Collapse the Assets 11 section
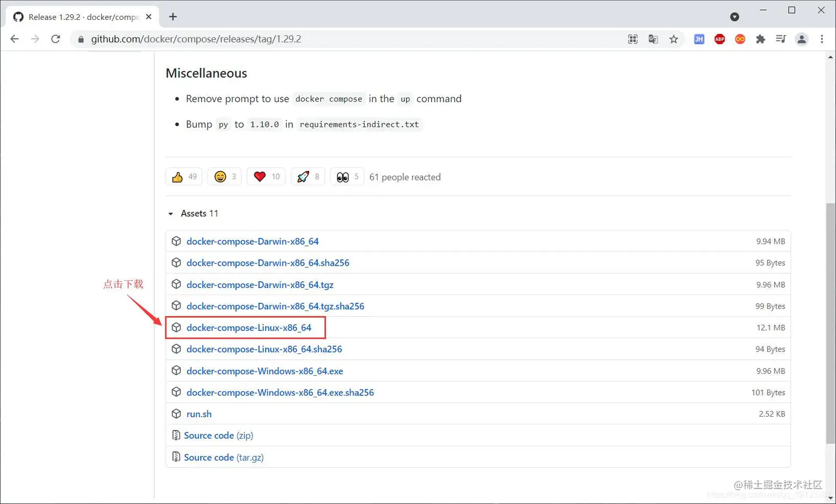Image resolution: width=836 pixels, height=504 pixels. point(193,213)
